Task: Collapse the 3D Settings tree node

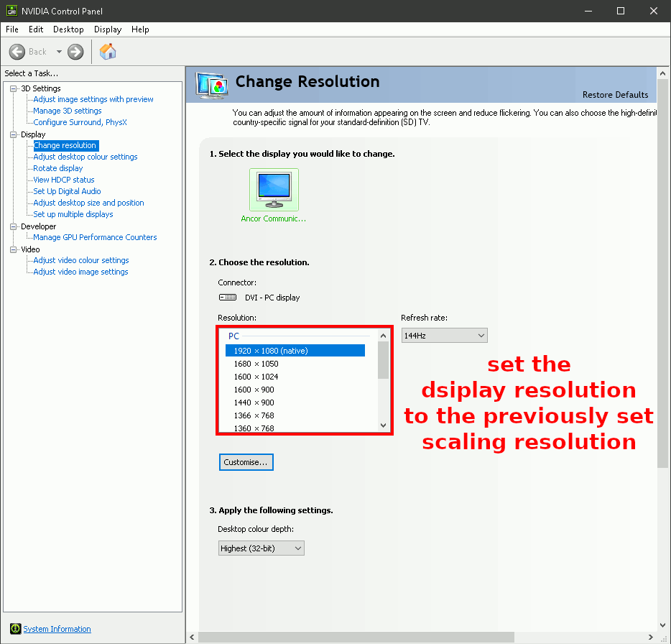Action: 13,88
